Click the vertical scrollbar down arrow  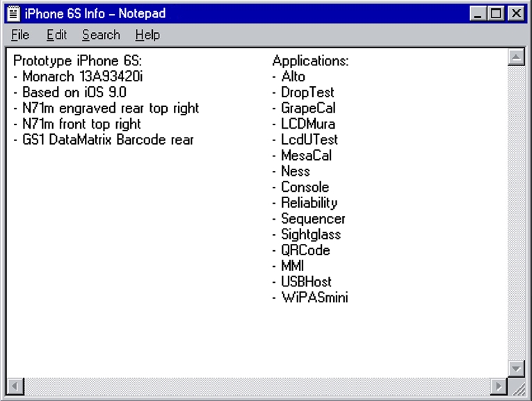click(x=516, y=368)
